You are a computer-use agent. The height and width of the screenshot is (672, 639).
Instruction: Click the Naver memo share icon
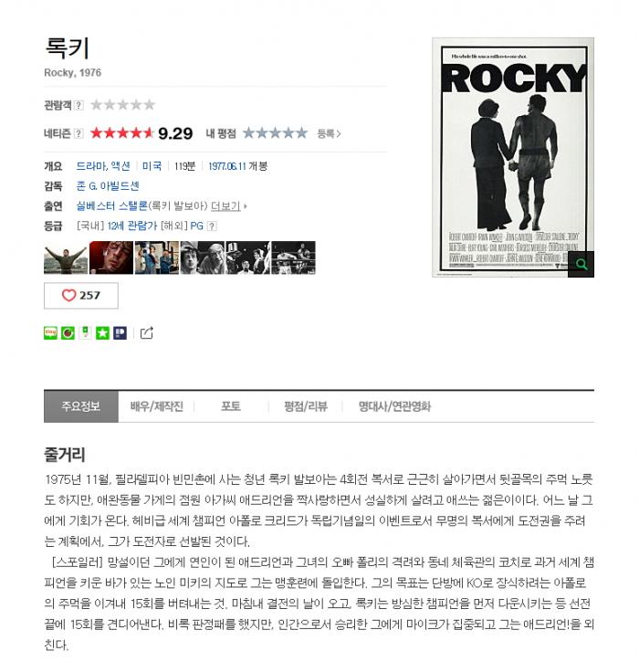coord(85,333)
